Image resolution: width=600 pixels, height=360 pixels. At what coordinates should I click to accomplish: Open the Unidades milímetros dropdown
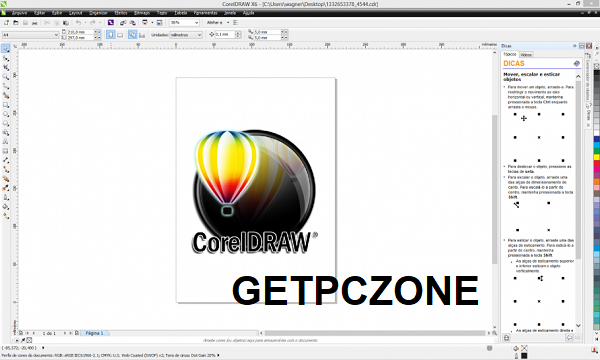coord(199,35)
